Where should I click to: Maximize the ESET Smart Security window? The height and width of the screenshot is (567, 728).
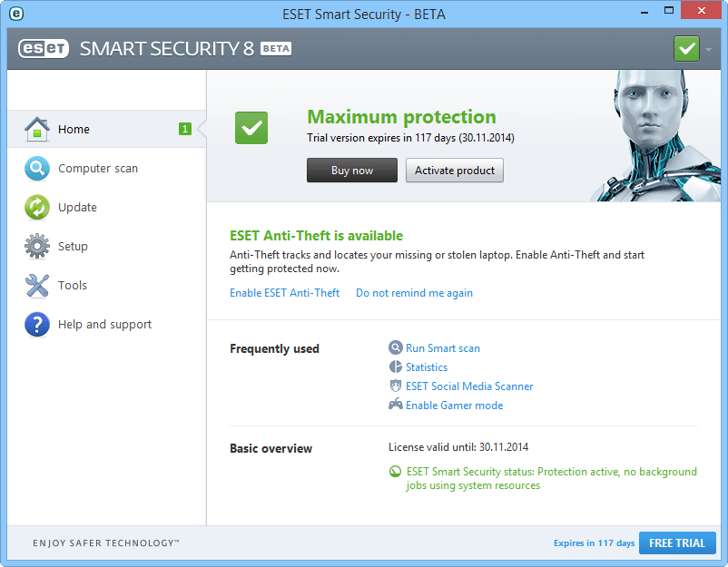669,10
